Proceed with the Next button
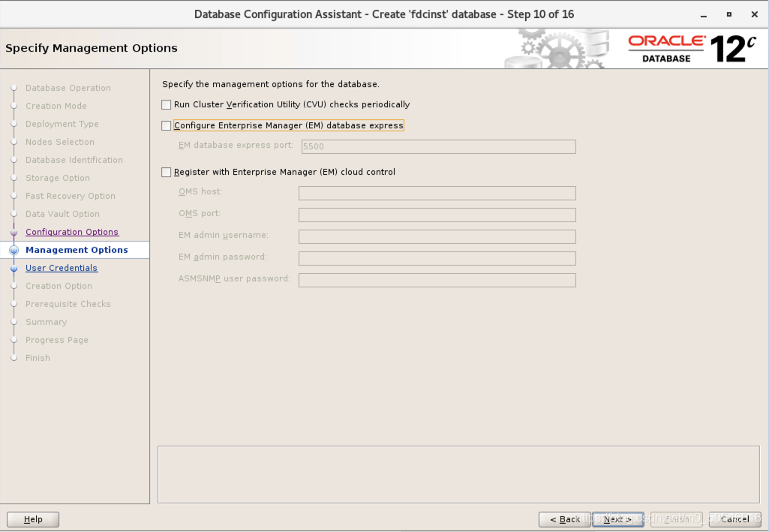The width and height of the screenshot is (769, 532). click(617, 519)
